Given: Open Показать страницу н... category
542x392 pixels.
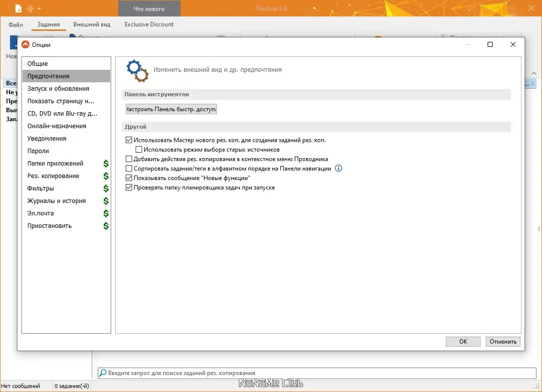Looking at the screenshot, I should tap(66, 101).
